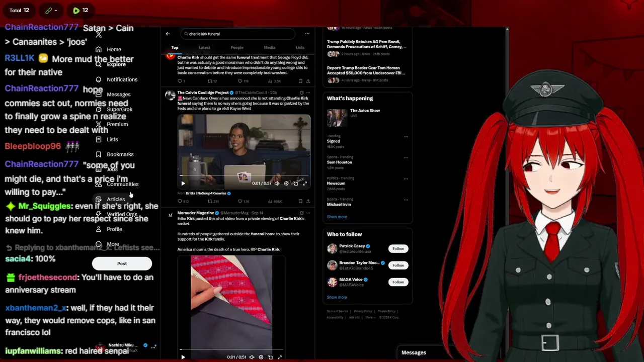The width and height of the screenshot is (644, 362).
Task: Click the X logo in the sidebar
Action: point(99,34)
